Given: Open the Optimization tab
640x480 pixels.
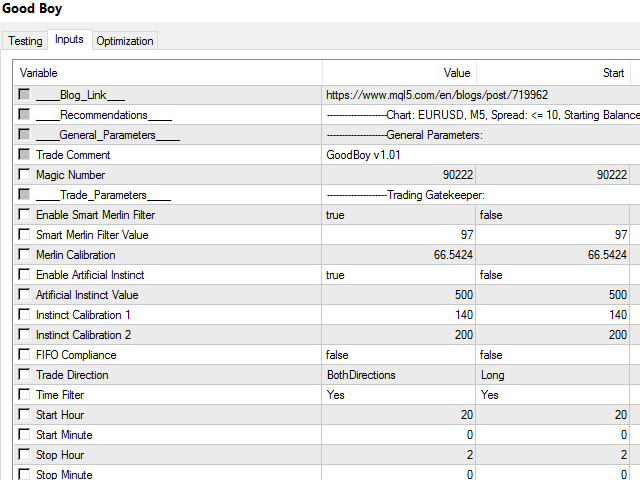Looking at the screenshot, I should click(x=125, y=41).
